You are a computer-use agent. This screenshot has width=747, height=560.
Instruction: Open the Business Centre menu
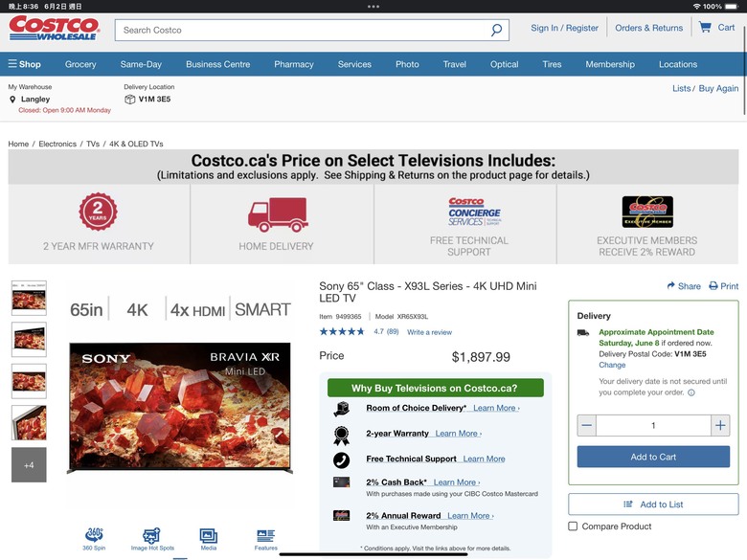[x=217, y=64]
